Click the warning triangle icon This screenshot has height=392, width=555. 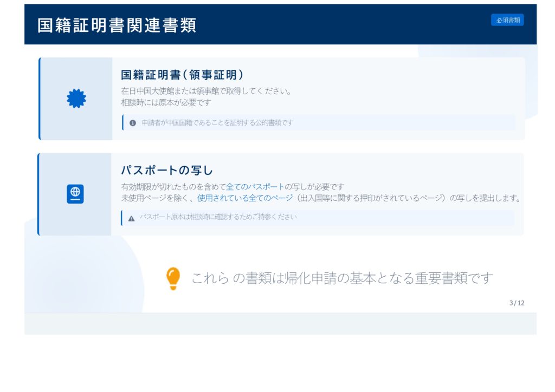coord(131,218)
